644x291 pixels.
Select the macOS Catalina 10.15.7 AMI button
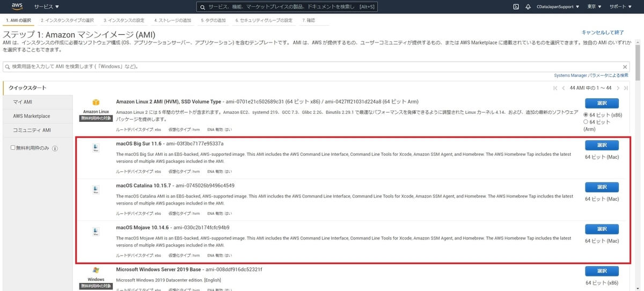point(602,187)
